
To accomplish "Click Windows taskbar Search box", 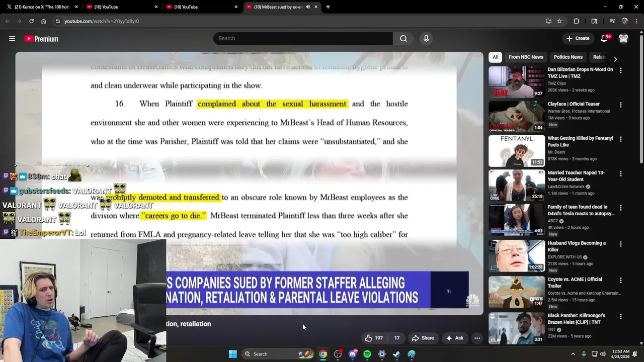I will tap(278, 354).
